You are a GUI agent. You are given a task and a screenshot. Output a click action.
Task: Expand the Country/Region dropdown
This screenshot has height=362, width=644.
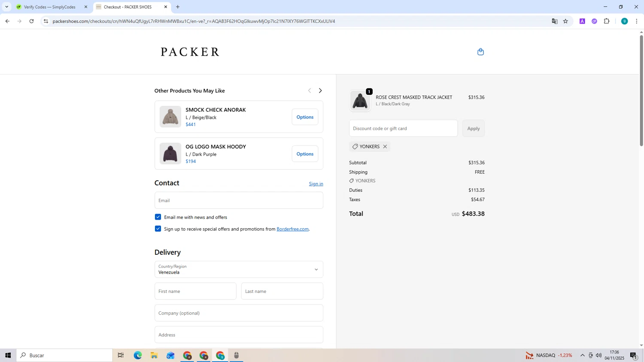(239, 269)
